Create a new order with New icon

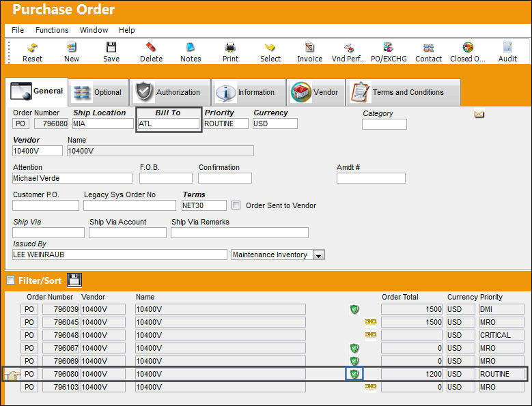72,48
